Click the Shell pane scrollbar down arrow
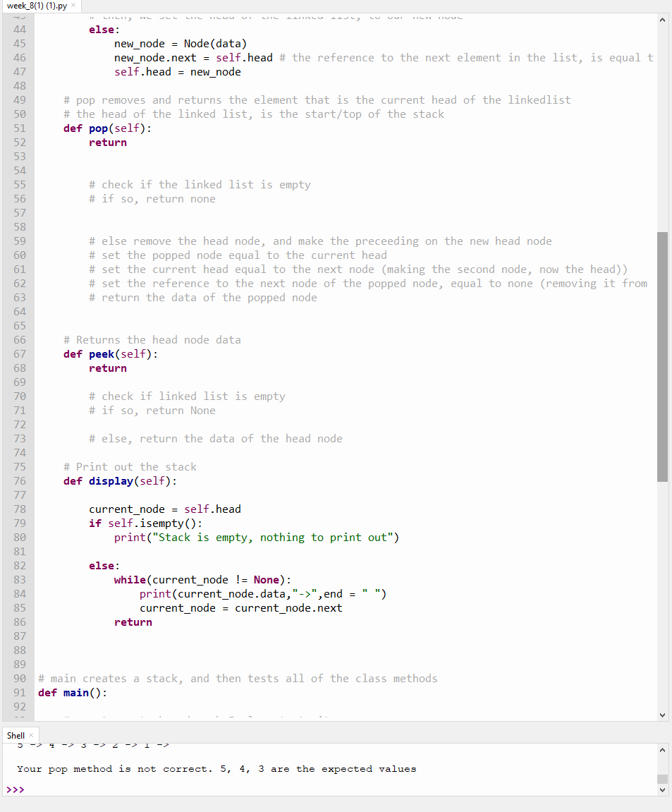672x812 pixels. (x=662, y=790)
